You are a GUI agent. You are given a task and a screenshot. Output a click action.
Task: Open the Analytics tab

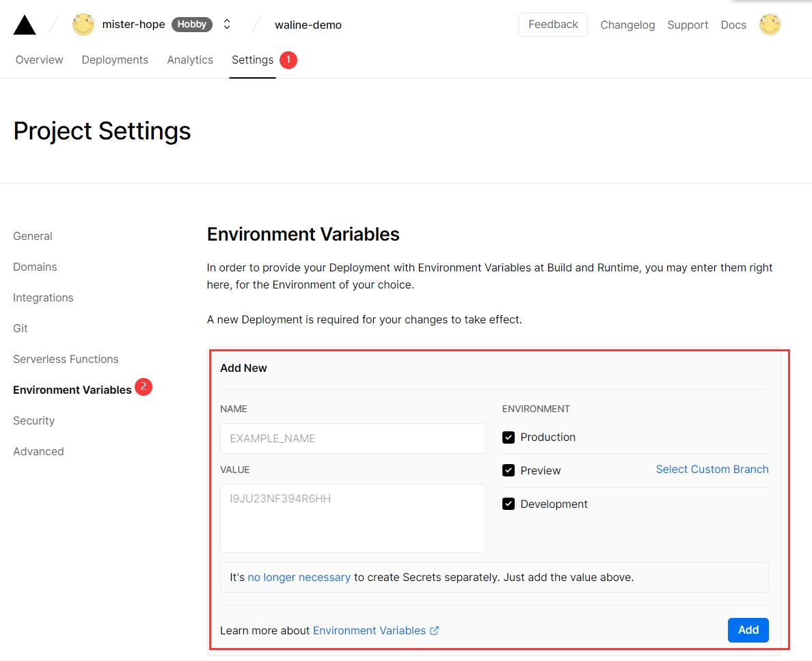point(190,60)
